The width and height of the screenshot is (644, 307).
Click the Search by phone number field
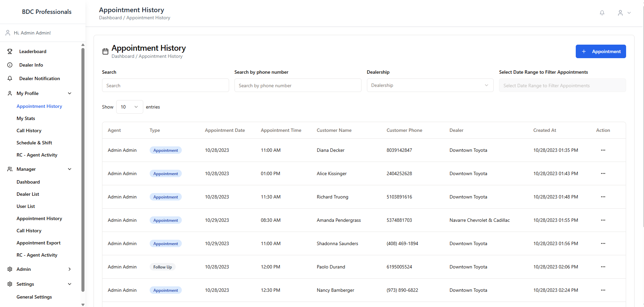click(298, 85)
